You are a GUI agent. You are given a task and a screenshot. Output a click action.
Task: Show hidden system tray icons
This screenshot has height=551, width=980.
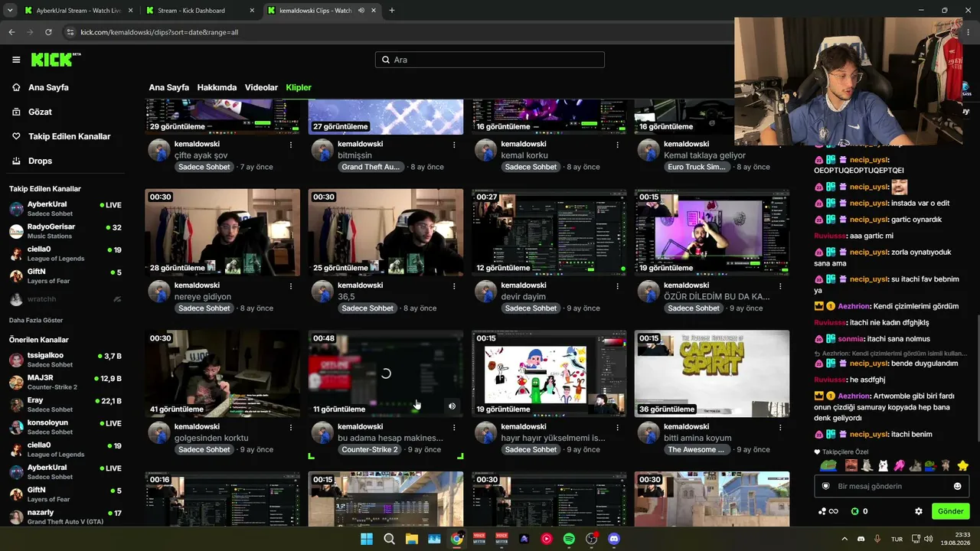point(846,539)
